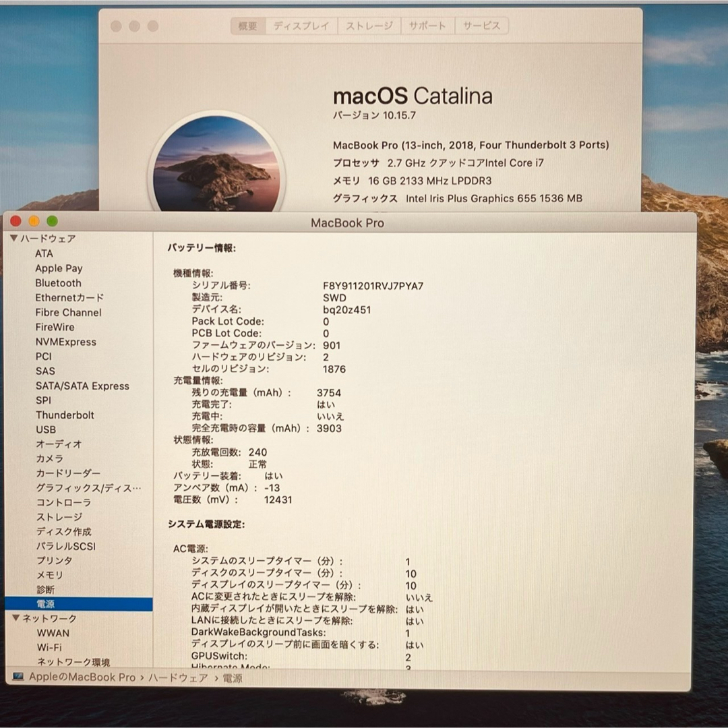Click the device name bq20z451
The height and width of the screenshot is (728, 728).
(347, 309)
